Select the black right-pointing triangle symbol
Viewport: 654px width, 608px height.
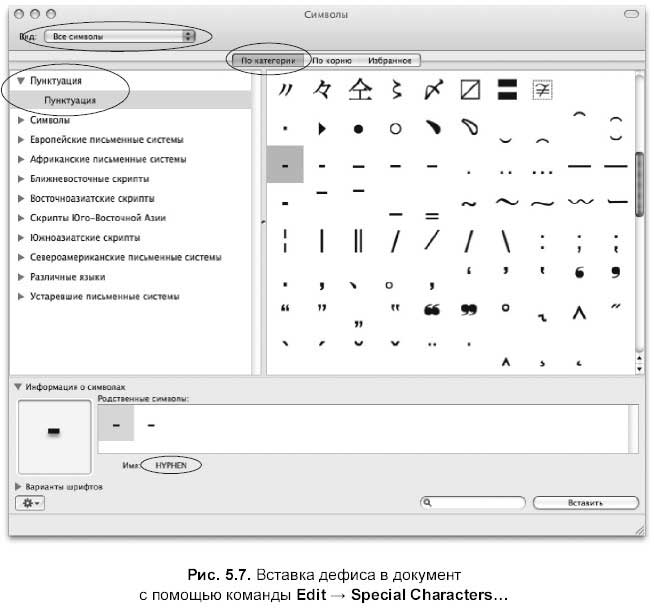(x=322, y=128)
